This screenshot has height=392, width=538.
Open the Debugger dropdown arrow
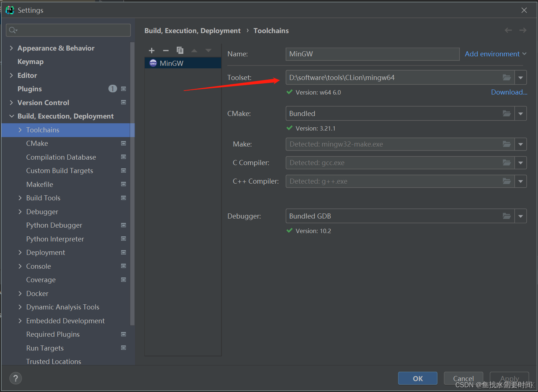click(521, 216)
